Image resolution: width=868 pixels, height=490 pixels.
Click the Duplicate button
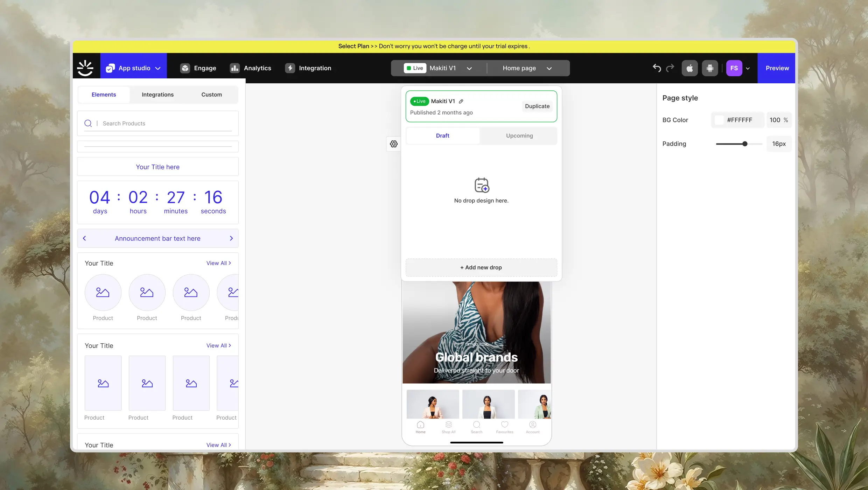click(537, 106)
